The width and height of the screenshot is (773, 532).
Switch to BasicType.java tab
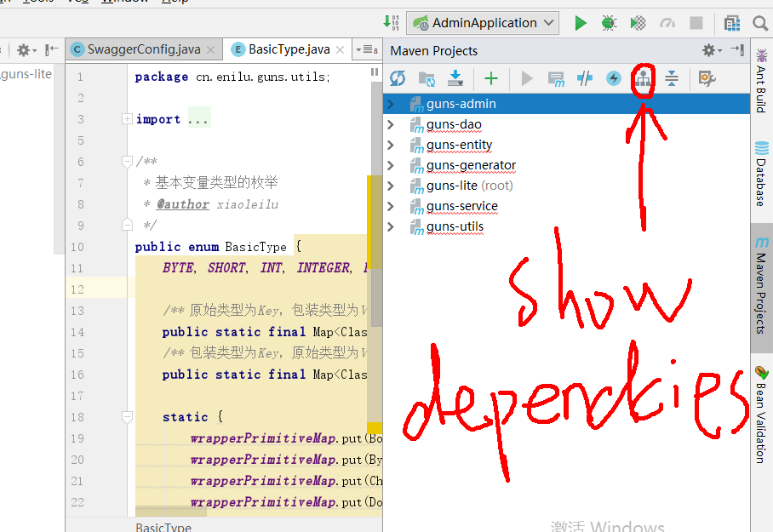pyautogui.click(x=289, y=49)
